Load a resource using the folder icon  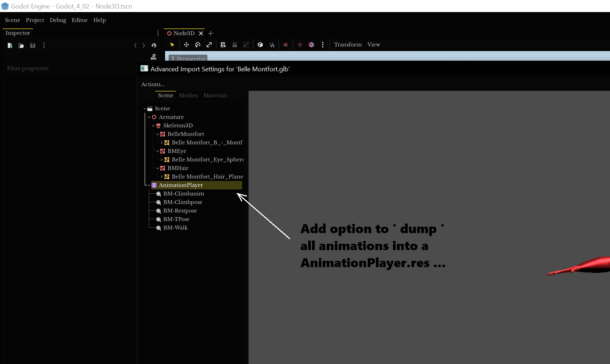[x=21, y=45]
